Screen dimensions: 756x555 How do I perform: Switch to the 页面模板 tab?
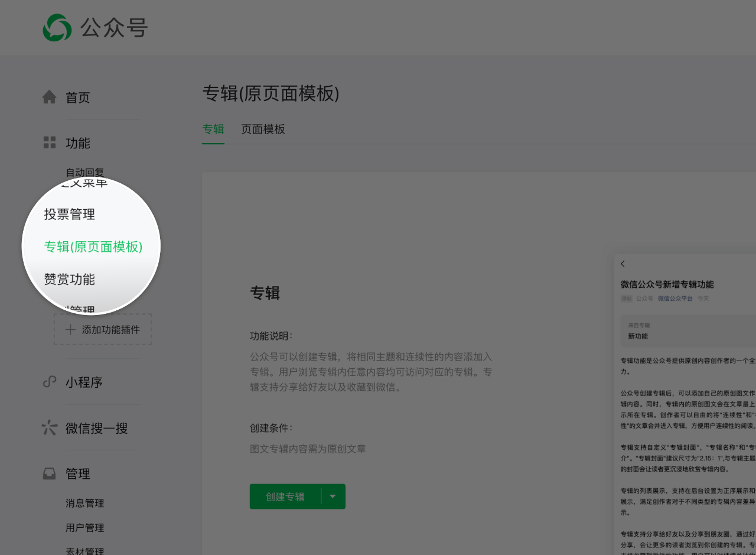(263, 129)
